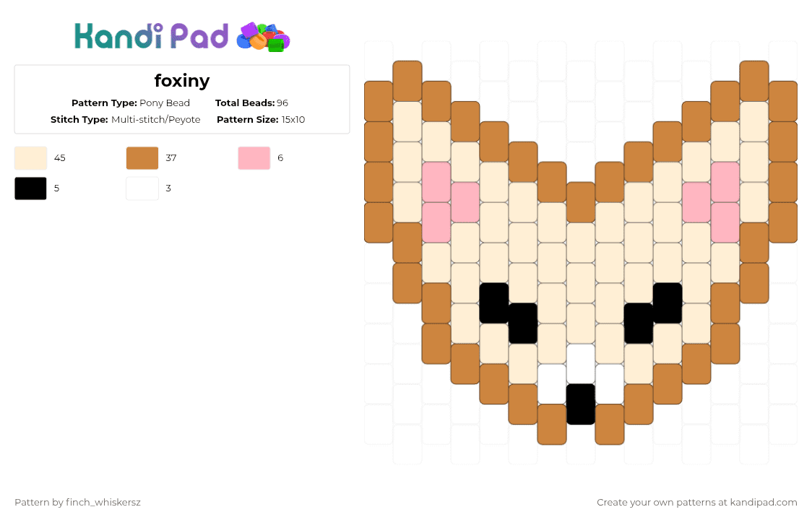Click the Total Beads: 96 text
The width and height of the screenshot is (812, 520).
(251, 103)
